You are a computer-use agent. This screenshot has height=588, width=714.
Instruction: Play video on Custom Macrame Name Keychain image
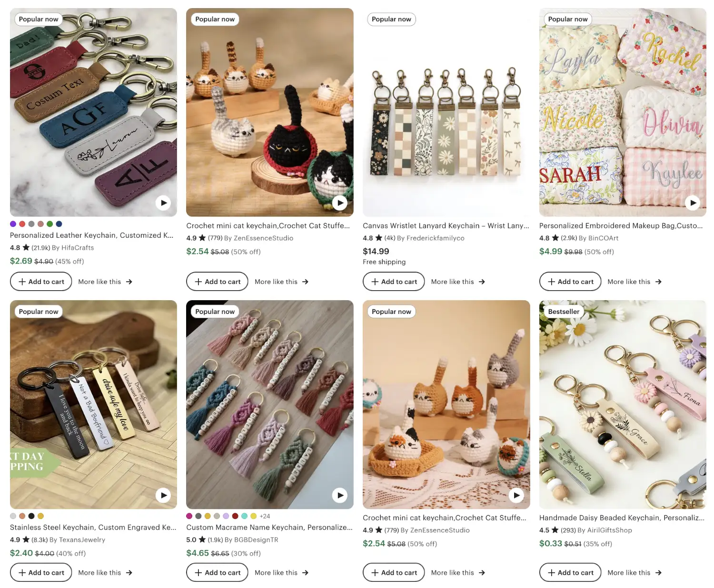pyautogui.click(x=339, y=495)
